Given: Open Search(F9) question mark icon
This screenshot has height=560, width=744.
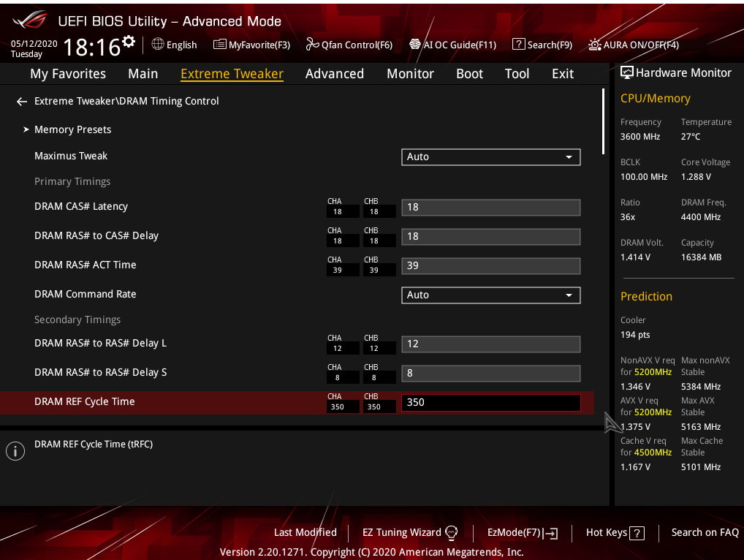Looking at the screenshot, I should click(x=519, y=44).
